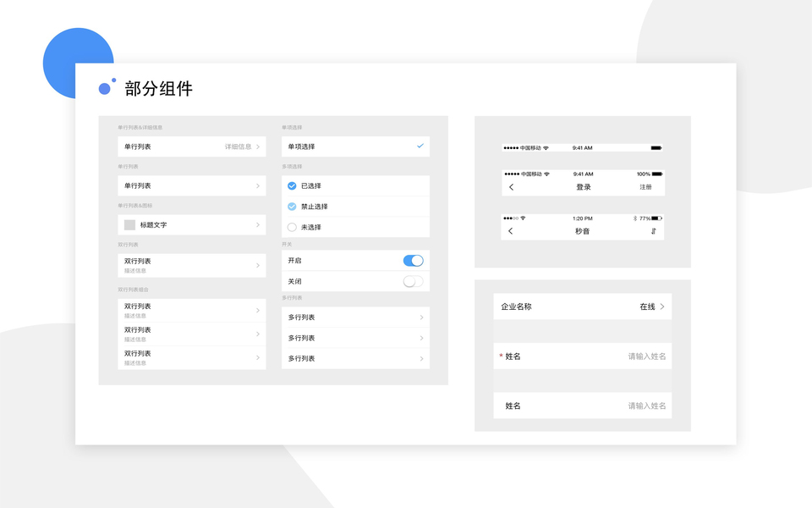Open the chevron beside 在线
Image resolution: width=812 pixels, height=508 pixels.
click(662, 306)
